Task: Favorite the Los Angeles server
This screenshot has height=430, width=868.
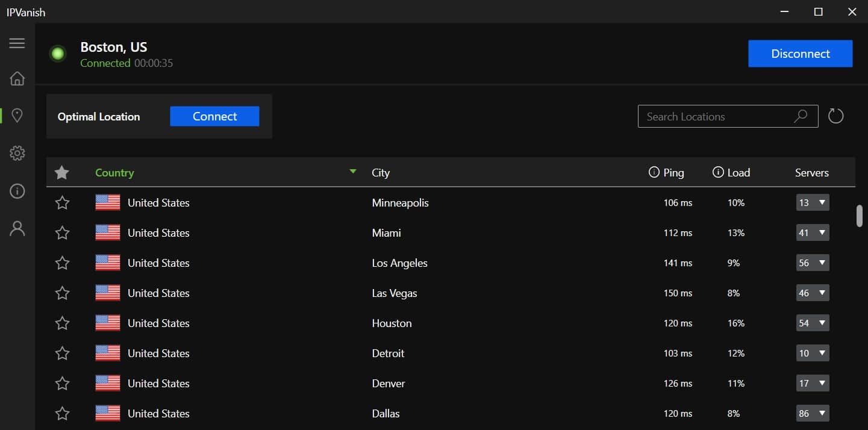Action: point(62,263)
